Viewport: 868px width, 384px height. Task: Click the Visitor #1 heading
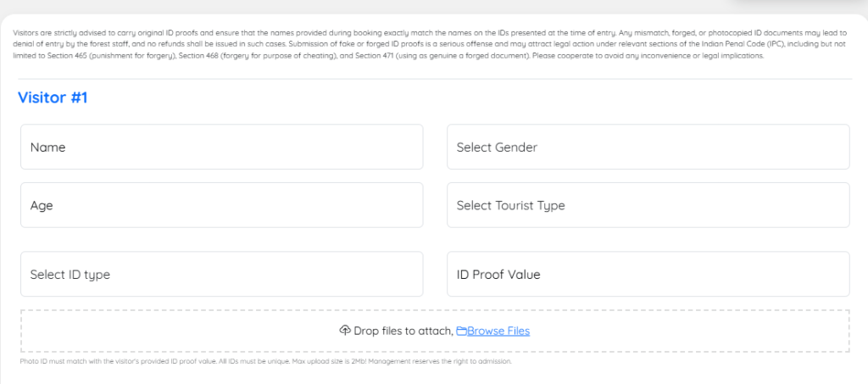[x=53, y=97]
